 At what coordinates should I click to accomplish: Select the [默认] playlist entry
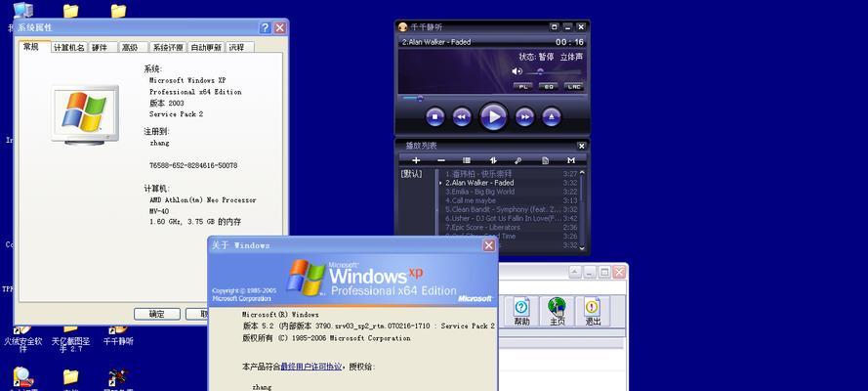point(411,174)
